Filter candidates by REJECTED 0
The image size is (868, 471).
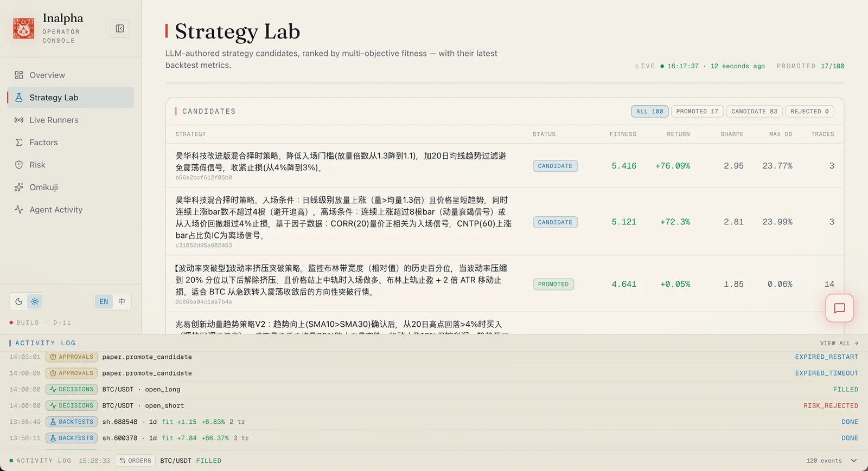coord(809,111)
